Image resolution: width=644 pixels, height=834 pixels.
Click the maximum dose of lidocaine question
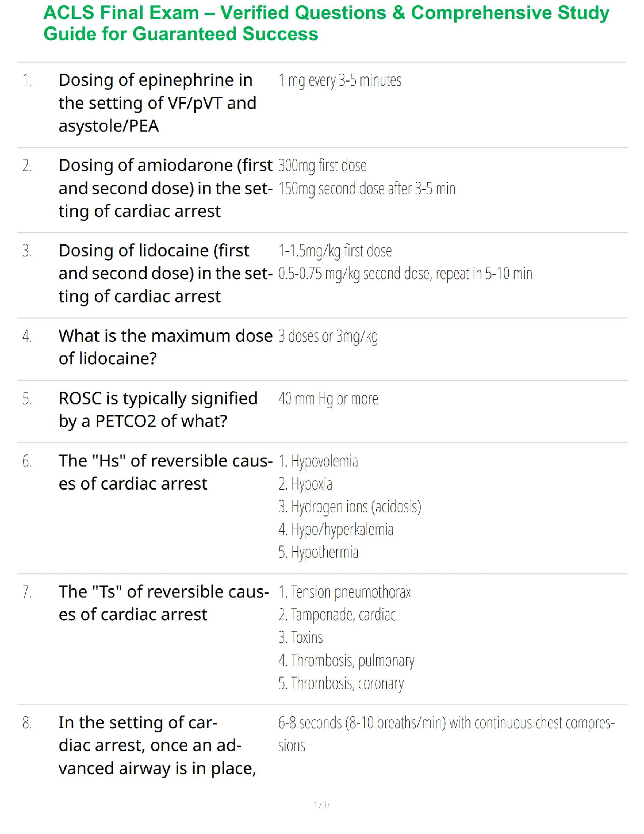(x=165, y=347)
